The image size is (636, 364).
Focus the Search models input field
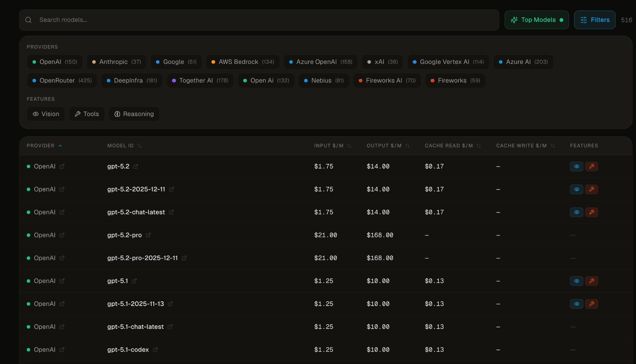264,20
